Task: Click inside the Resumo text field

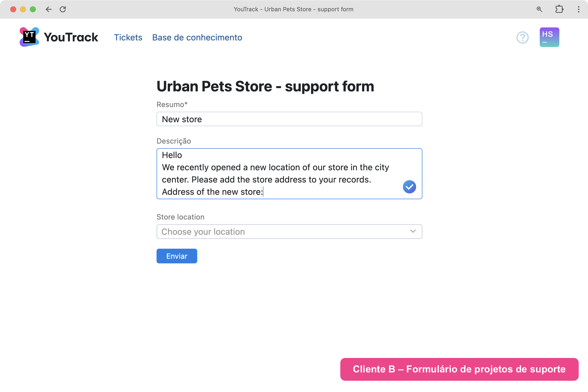Action: [289, 119]
